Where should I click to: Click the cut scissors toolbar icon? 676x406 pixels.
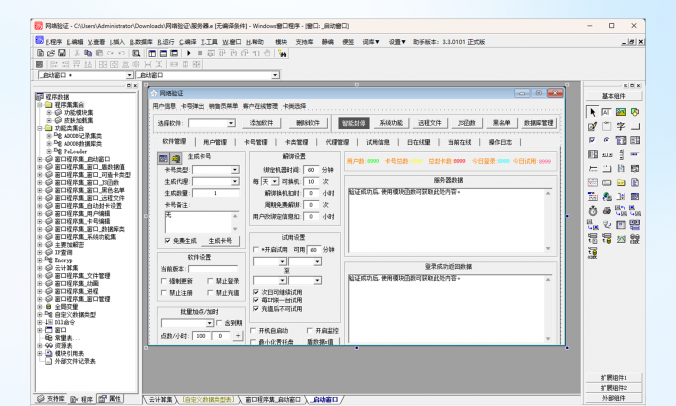[x=77, y=53]
